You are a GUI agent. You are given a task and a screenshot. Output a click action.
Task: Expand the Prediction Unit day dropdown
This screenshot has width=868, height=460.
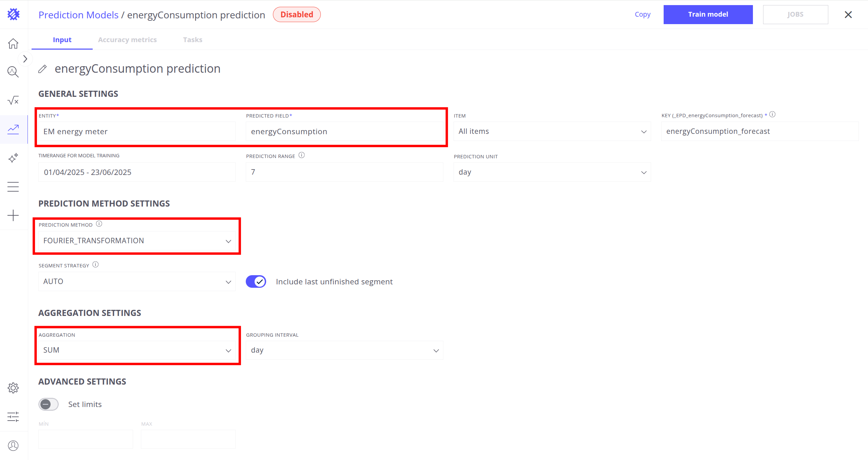pyautogui.click(x=552, y=172)
